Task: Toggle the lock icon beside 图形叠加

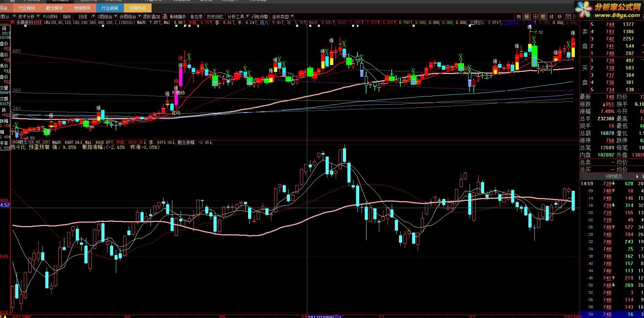Action: (x=165, y=16)
